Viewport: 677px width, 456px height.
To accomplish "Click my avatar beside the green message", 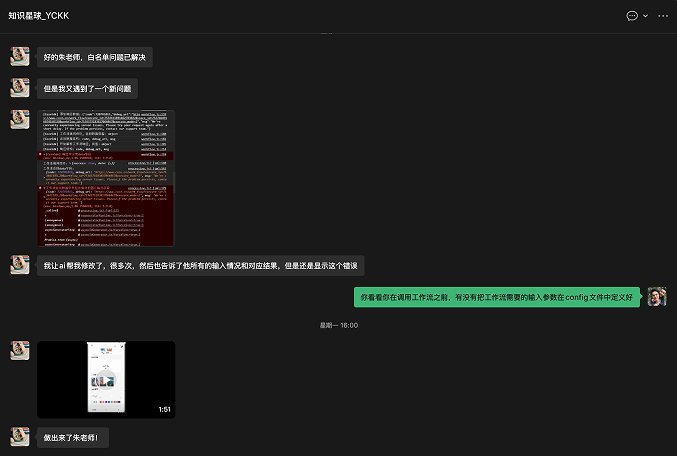I will (656, 297).
